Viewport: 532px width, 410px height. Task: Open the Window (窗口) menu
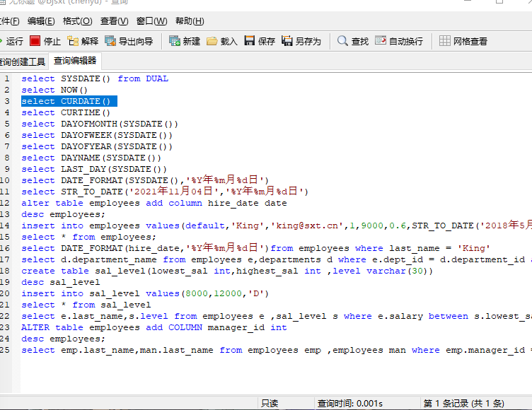point(151,21)
